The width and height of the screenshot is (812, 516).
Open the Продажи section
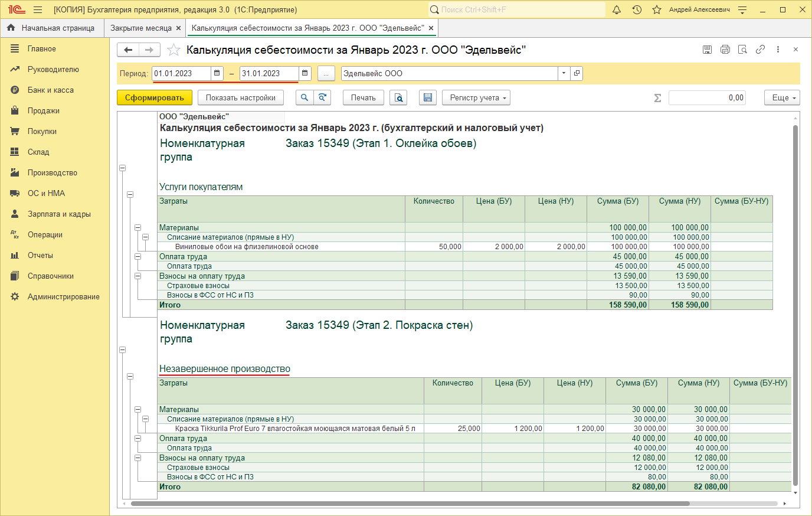(54, 111)
